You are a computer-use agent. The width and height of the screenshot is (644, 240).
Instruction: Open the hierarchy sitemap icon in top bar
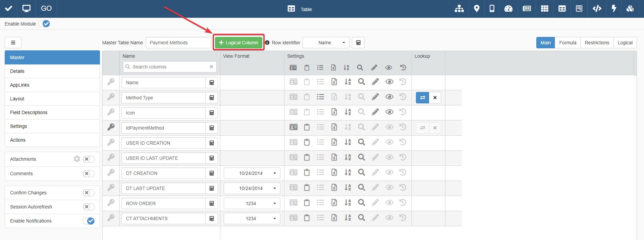click(459, 9)
